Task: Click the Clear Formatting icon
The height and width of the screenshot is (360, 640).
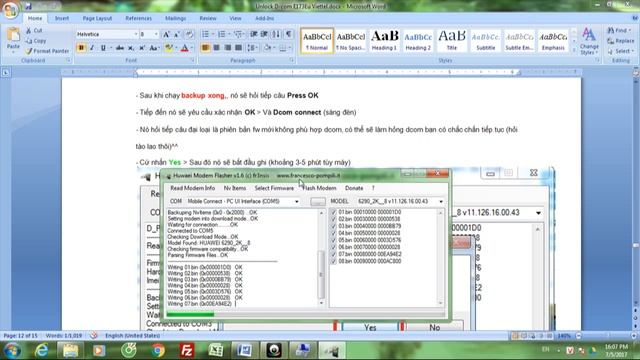Action: pos(189,34)
